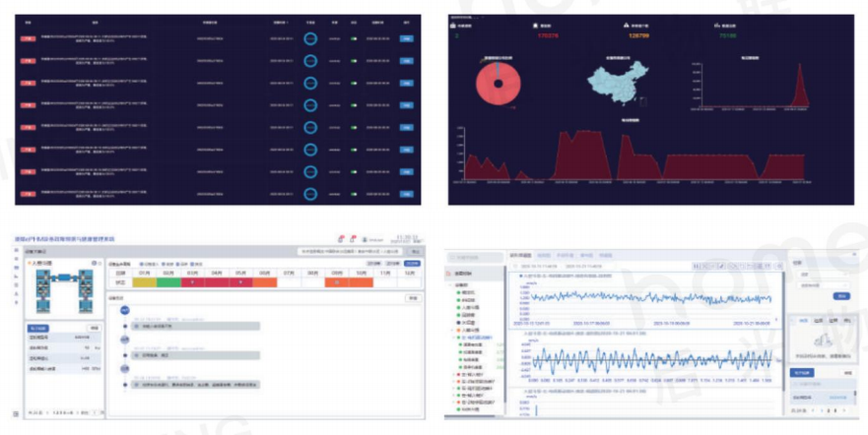Viewport: 868px width, 435px height.
Task: Click the blue ring icon in last alarm row
Action: click(310, 194)
